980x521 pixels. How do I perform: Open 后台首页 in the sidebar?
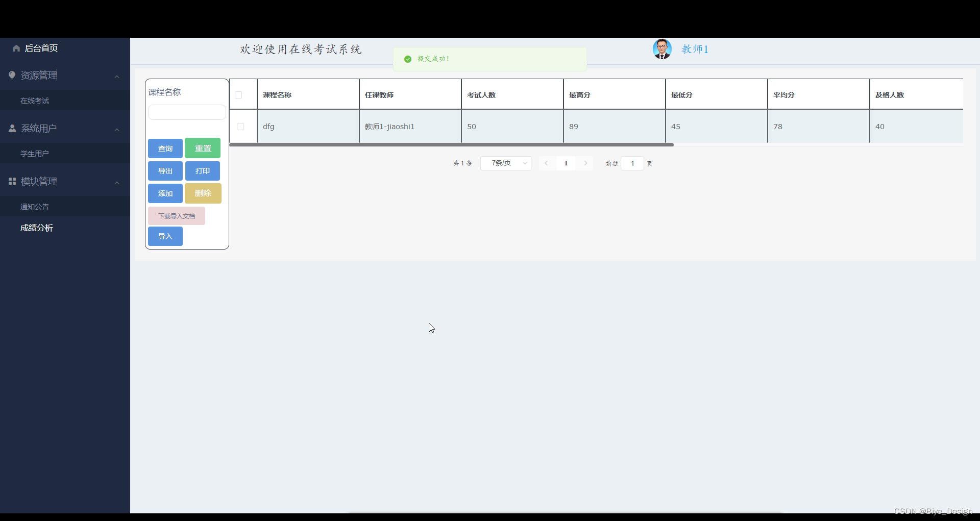pos(41,48)
